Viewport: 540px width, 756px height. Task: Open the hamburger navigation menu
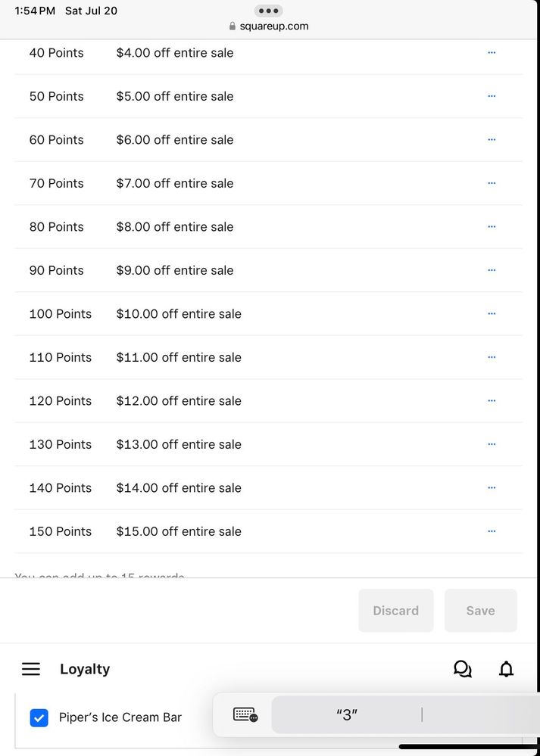point(31,669)
